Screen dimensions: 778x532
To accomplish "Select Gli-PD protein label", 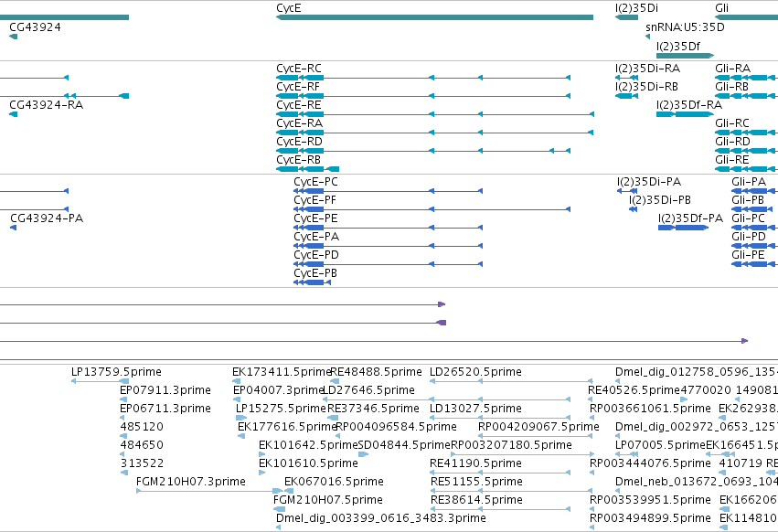I will click(749, 237).
